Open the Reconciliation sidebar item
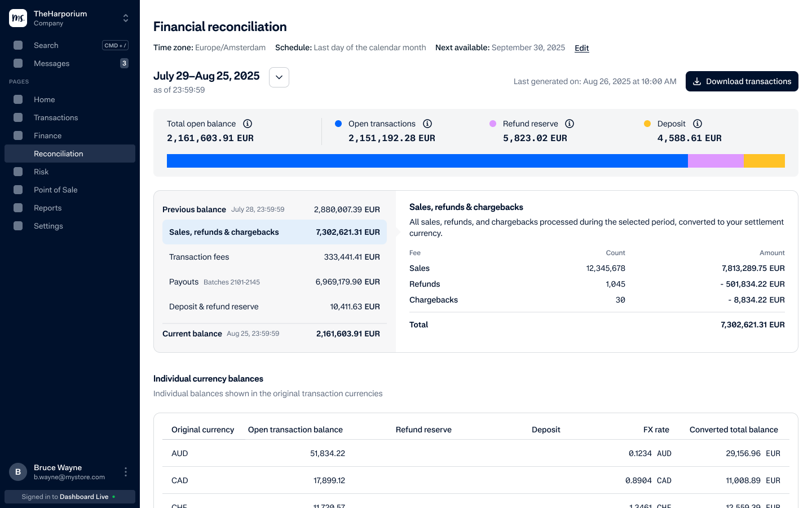812x508 pixels. (x=70, y=154)
